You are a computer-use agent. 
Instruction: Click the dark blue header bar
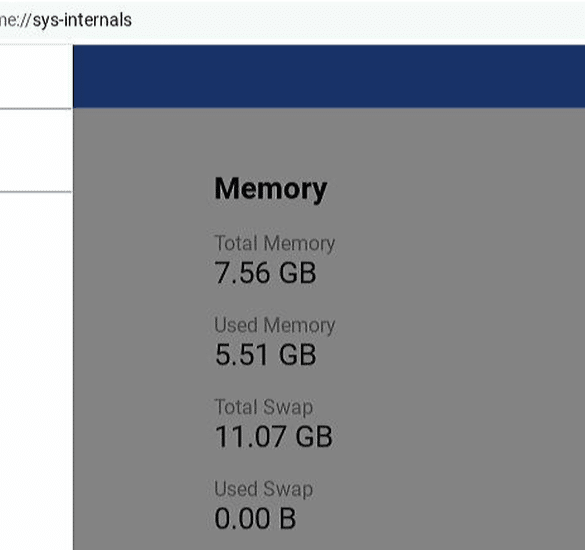(329, 76)
